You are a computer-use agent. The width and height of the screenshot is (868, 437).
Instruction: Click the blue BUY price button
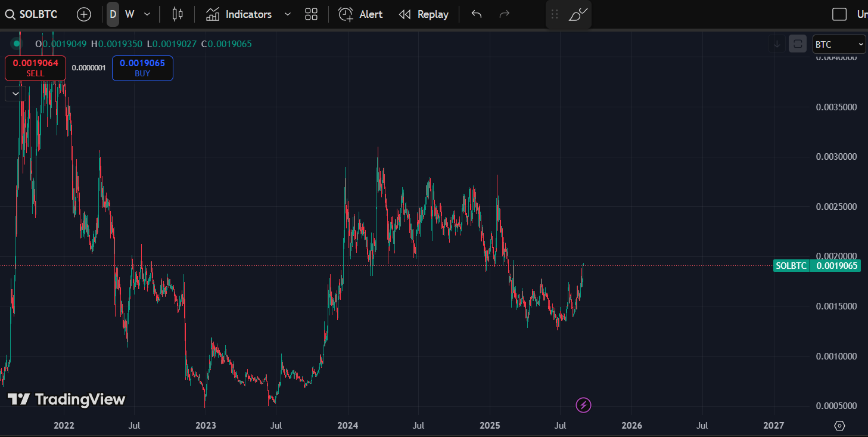(x=142, y=68)
